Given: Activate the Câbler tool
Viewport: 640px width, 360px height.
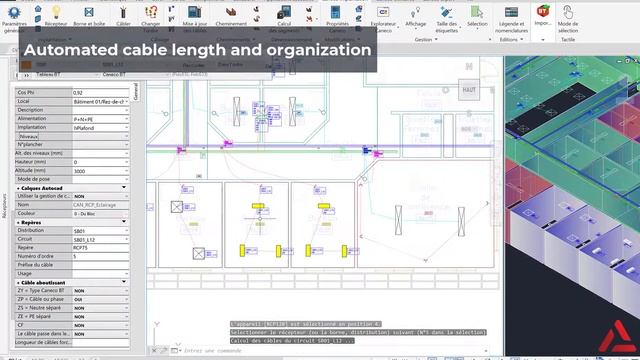Looking at the screenshot, I should click(123, 16).
